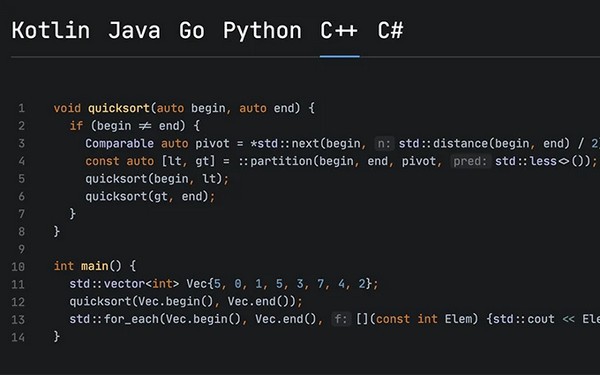Click the closing brace on line 8

pos(57,232)
